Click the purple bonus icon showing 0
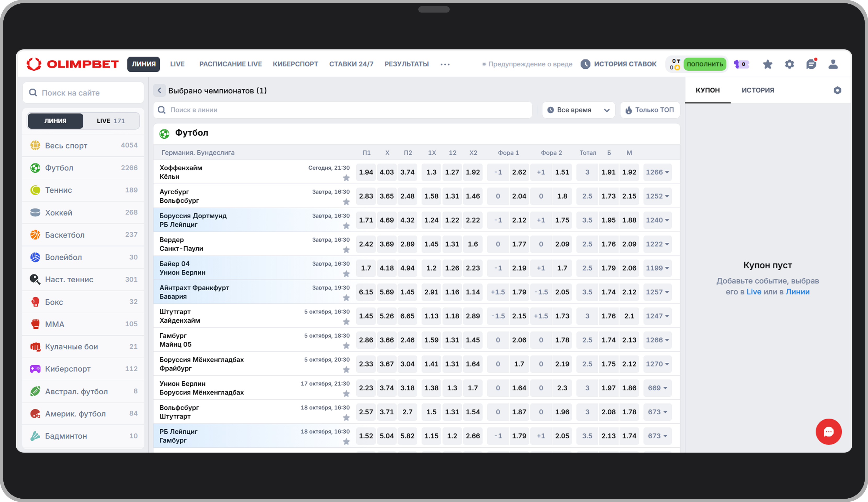Image resolution: width=868 pixels, height=502 pixels. click(x=741, y=64)
